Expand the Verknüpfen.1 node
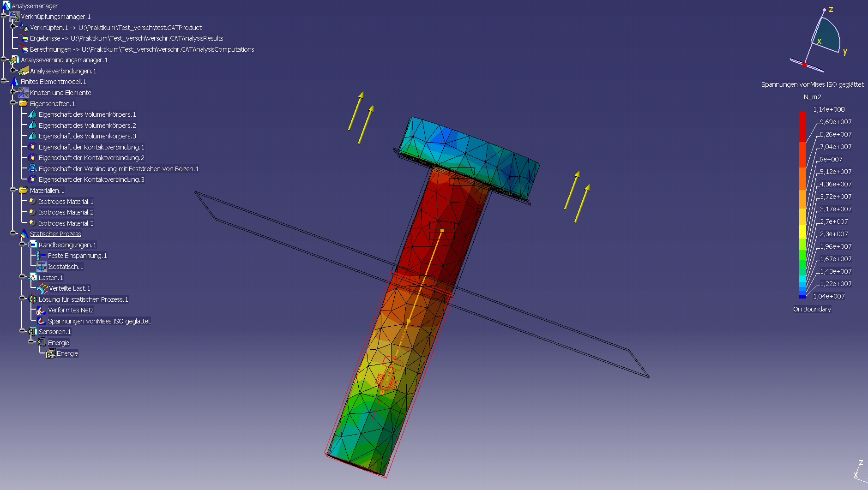 click(13, 26)
